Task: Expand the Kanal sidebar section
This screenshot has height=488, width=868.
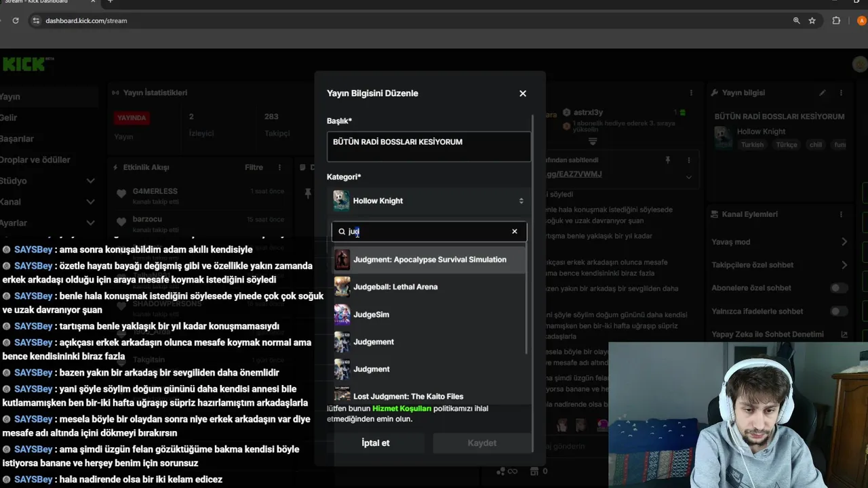Action: click(x=90, y=202)
